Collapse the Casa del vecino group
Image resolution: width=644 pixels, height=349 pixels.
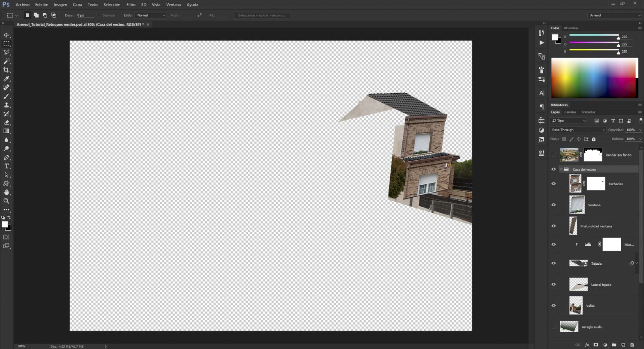click(x=561, y=169)
